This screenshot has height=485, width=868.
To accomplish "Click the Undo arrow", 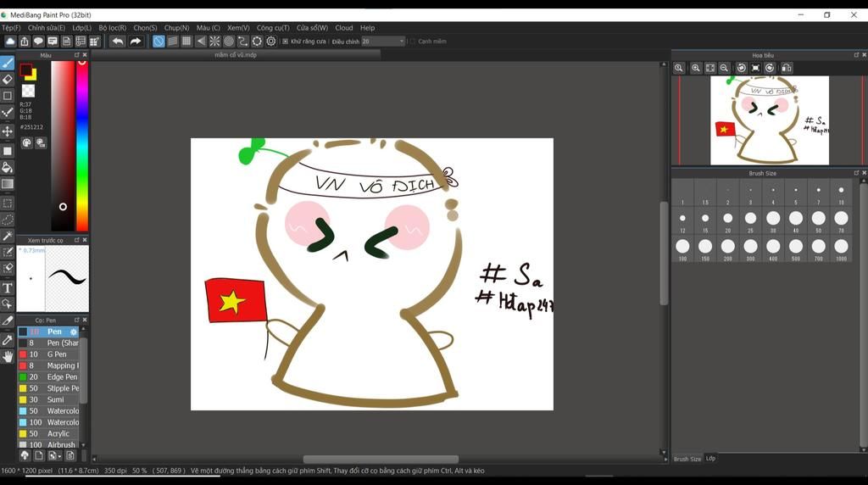I will (117, 41).
